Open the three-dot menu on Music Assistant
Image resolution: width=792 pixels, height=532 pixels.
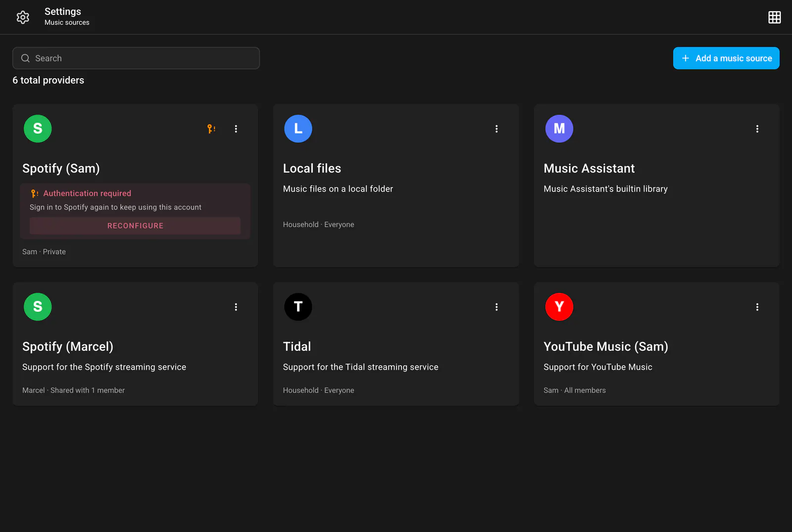coord(757,129)
